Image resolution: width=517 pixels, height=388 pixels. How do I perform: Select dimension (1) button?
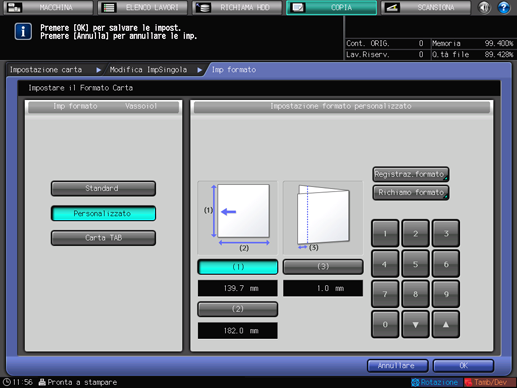pos(238,267)
